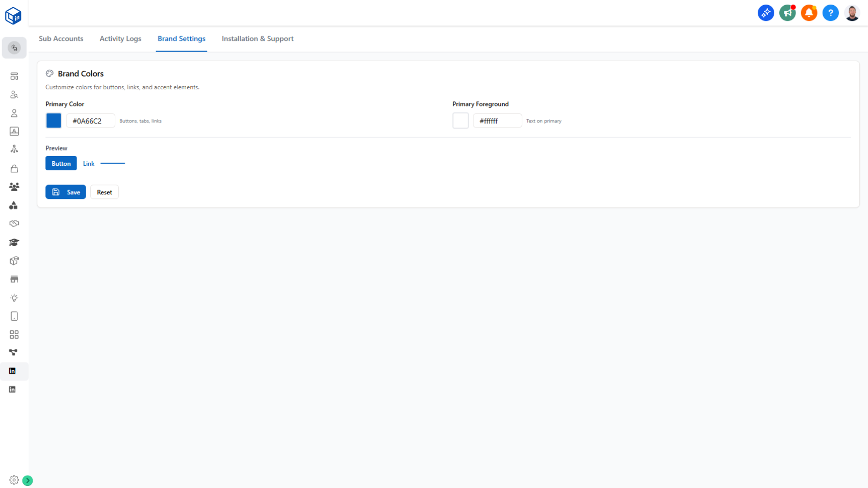
Task: Open the storefront sidebar icon
Action: pyautogui.click(x=14, y=279)
